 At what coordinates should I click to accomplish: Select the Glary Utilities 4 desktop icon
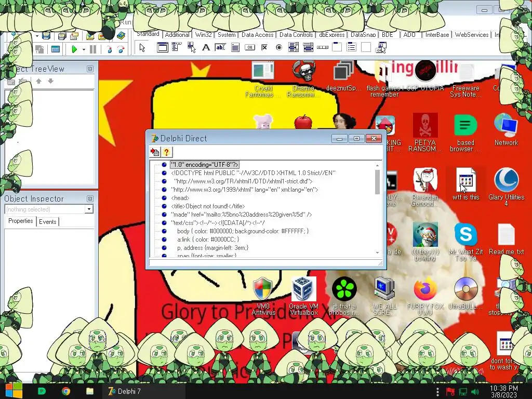[506, 187]
